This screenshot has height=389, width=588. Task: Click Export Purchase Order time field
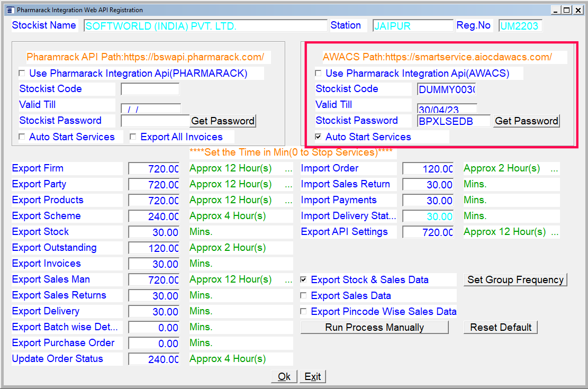click(154, 343)
